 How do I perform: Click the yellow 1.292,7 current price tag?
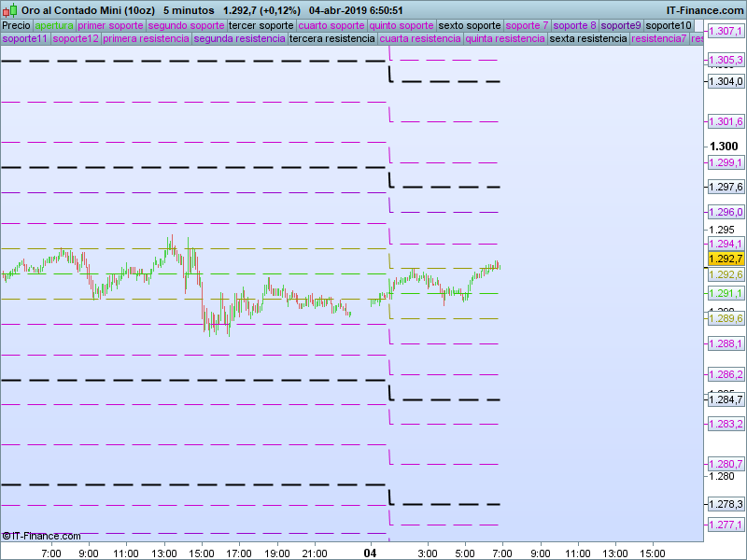(x=726, y=259)
